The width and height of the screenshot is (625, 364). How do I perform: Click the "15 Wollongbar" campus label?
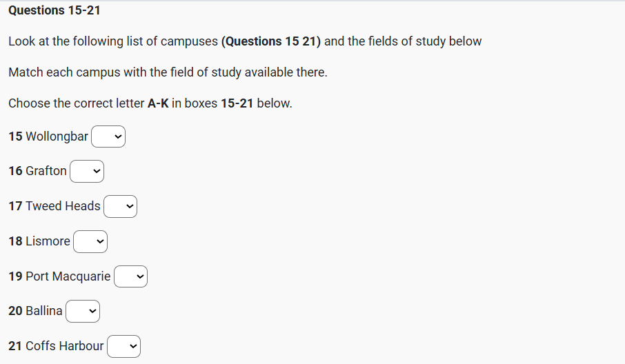[x=48, y=136]
